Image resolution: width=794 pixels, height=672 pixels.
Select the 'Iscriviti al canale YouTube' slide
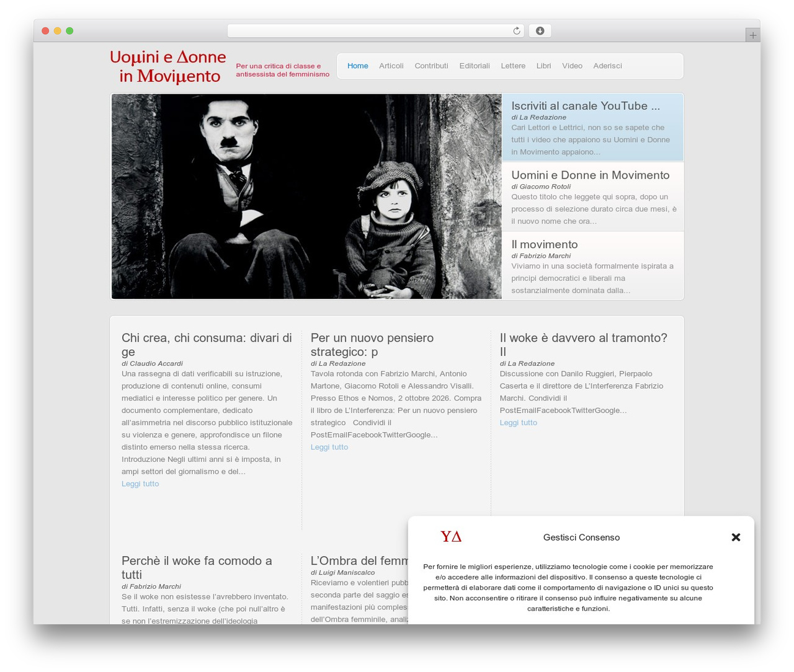(x=593, y=128)
